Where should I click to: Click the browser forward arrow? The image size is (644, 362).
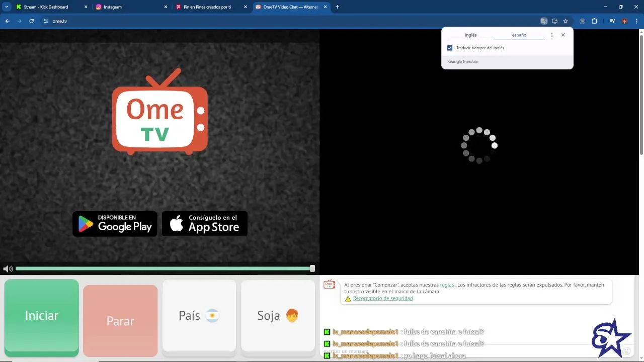tap(20, 21)
